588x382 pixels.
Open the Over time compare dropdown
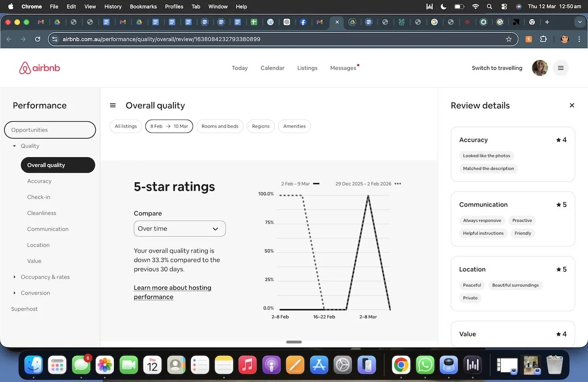pos(179,228)
